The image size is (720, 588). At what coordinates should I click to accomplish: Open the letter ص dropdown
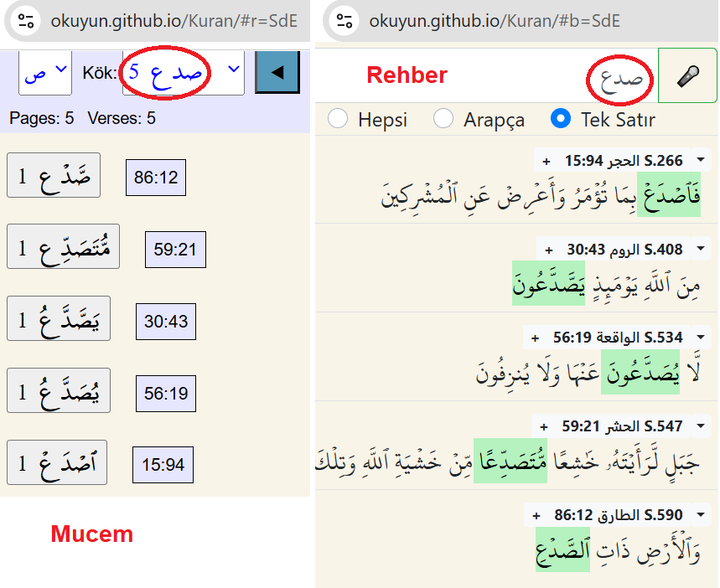[x=45, y=73]
